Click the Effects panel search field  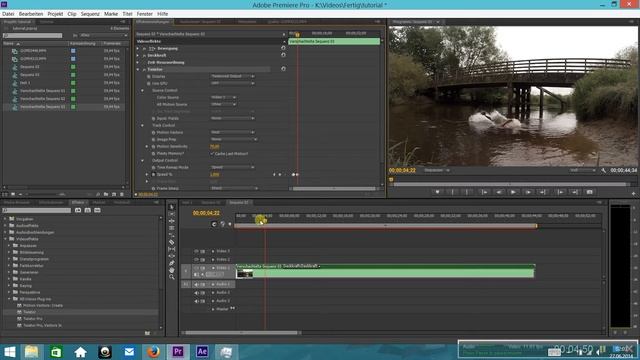[x=37, y=210]
